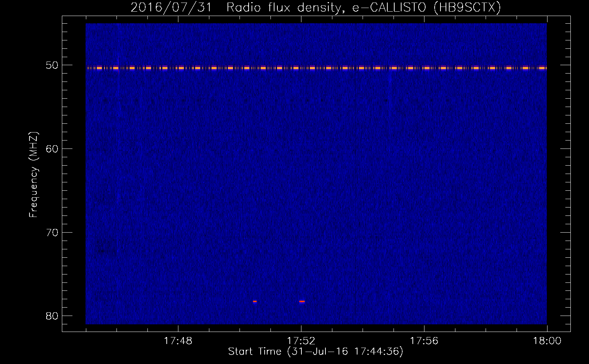The height and width of the screenshot is (364, 589).
Task: Click the plot title mentioning e-CALLISTO
Action: (x=316, y=7)
